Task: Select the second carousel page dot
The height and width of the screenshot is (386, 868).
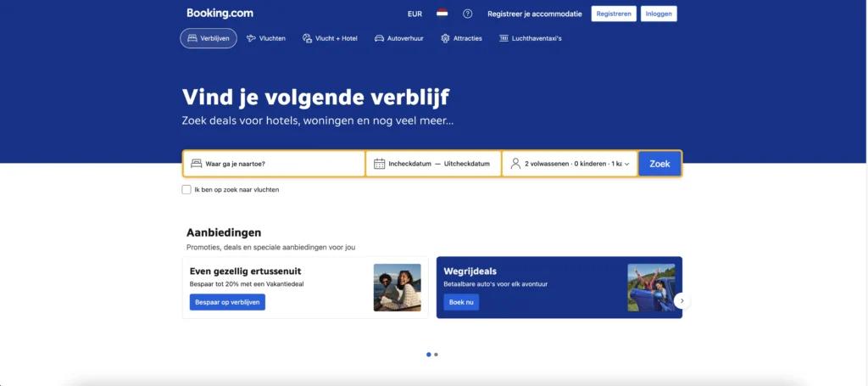Action: tap(437, 355)
